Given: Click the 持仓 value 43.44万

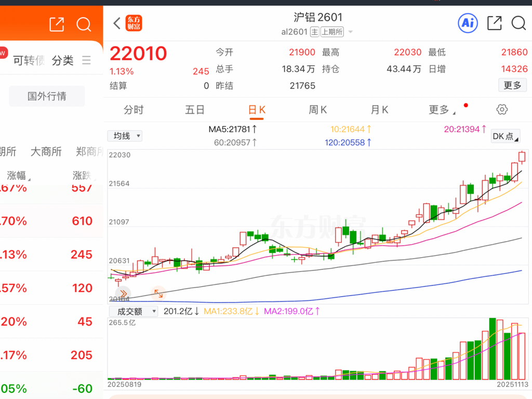Looking at the screenshot, I should point(403,69).
